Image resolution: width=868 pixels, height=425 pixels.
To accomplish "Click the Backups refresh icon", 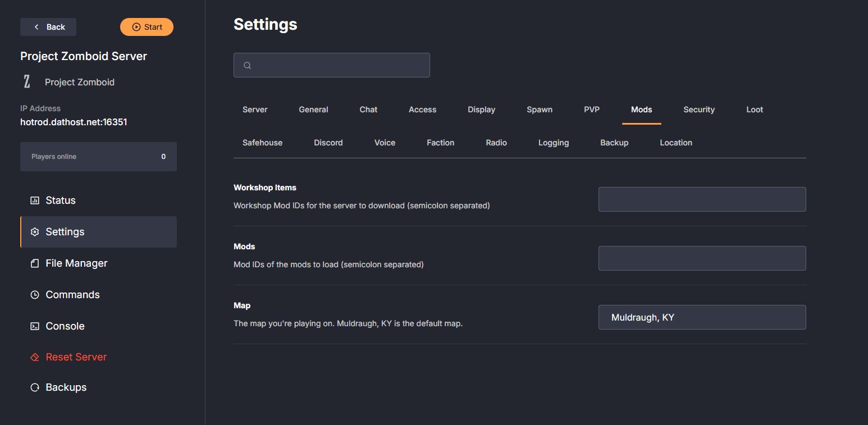I will [35, 387].
